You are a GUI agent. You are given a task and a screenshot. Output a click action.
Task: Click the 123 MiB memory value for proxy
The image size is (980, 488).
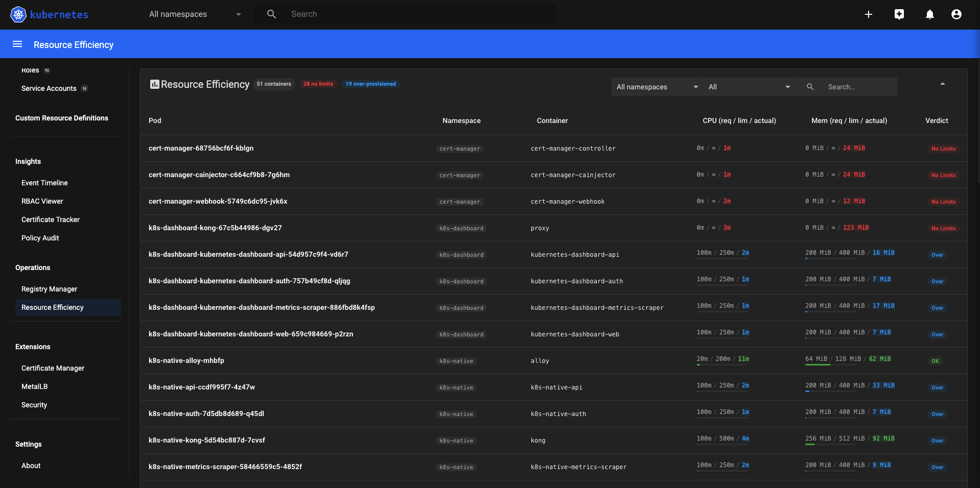tap(856, 228)
